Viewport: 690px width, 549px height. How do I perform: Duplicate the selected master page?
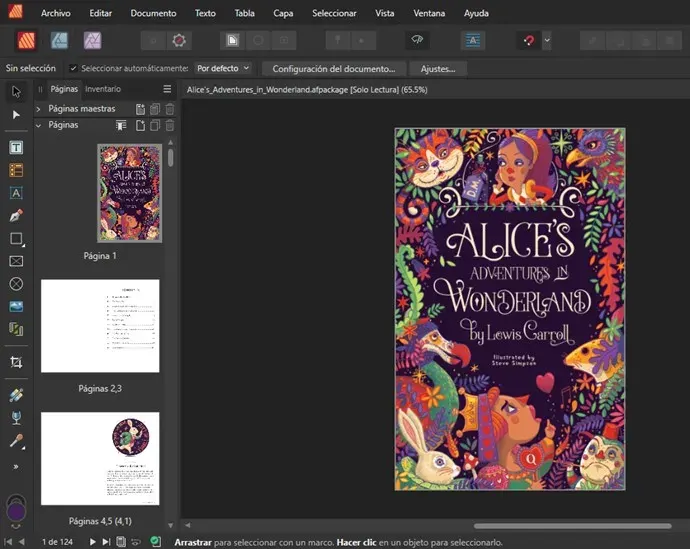click(x=155, y=109)
